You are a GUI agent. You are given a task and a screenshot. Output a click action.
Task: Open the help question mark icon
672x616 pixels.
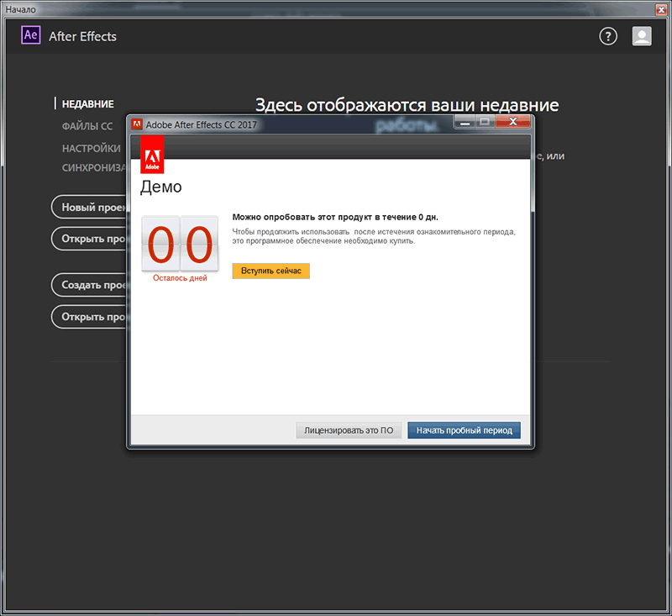608,36
